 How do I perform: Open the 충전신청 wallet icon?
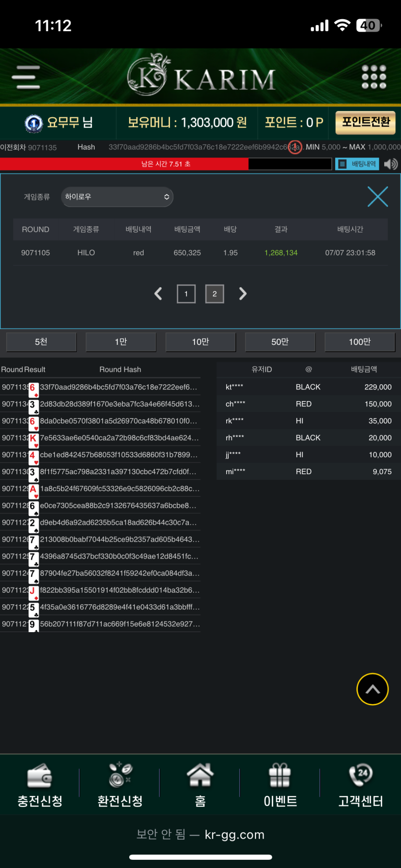[40, 775]
